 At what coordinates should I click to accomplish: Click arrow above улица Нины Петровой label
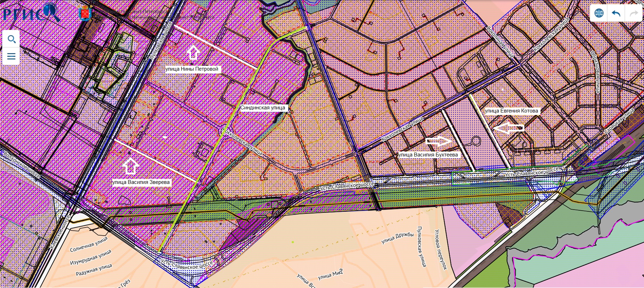coord(193,52)
